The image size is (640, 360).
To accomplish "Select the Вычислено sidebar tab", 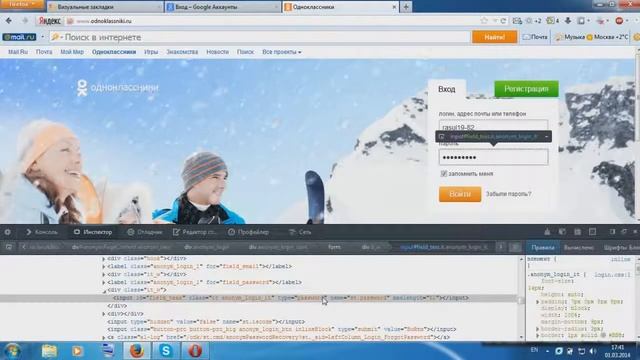I will [578, 247].
